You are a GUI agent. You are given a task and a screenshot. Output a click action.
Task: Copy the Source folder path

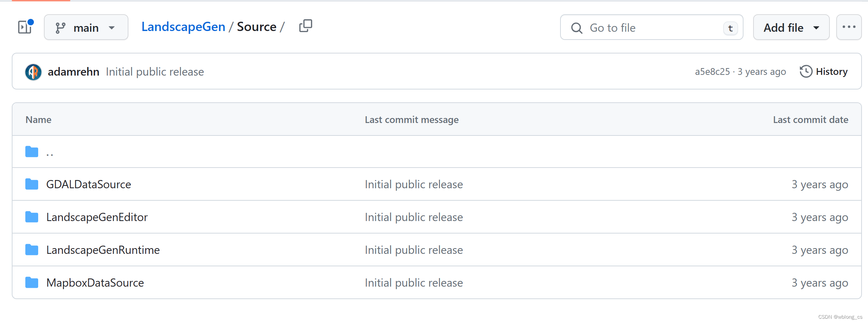[305, 26]
